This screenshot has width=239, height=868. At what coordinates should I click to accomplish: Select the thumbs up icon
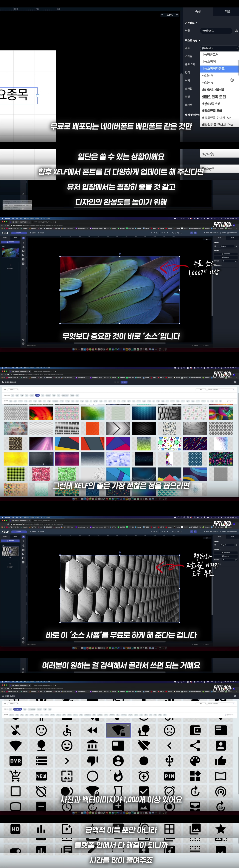point(221,761)
